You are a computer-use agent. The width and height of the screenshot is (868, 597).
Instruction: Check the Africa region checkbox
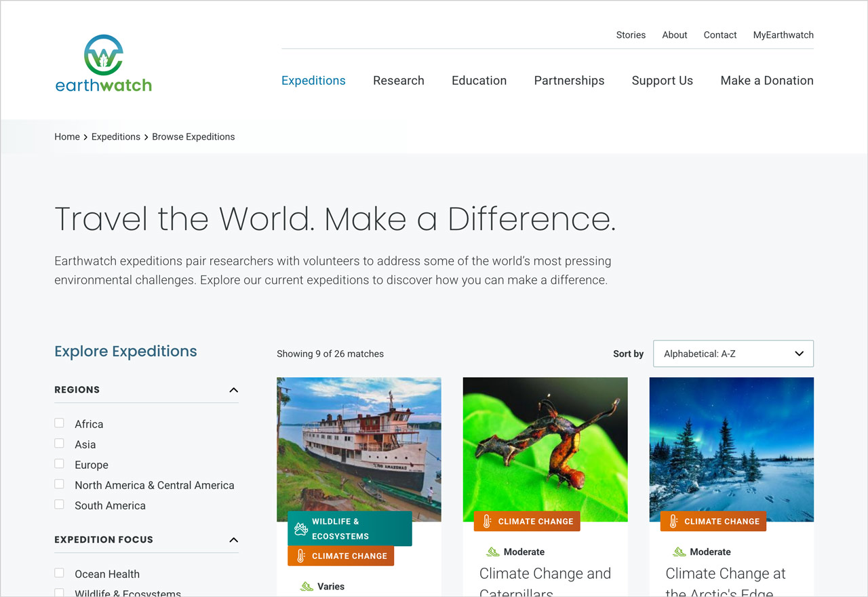pyautogui.click(x=59, y=423)
